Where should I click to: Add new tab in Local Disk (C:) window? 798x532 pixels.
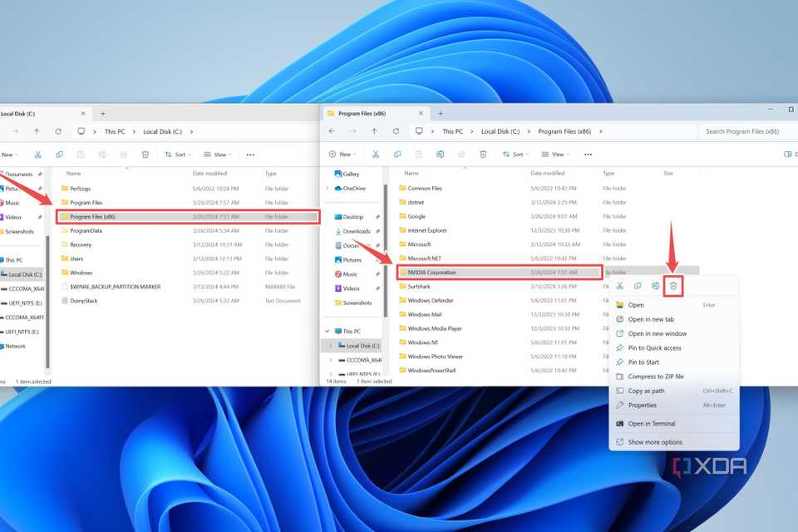103,114
